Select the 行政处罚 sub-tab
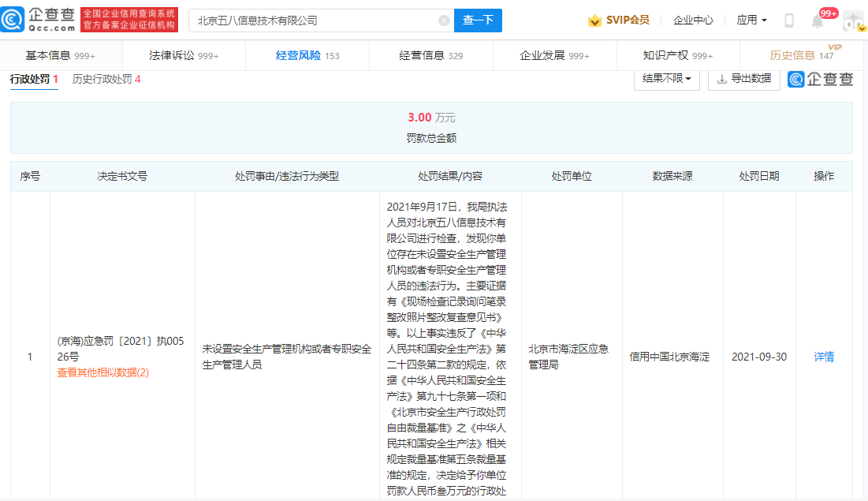The width and height of the screenshot is (868, 501). [x=34, y=79]
